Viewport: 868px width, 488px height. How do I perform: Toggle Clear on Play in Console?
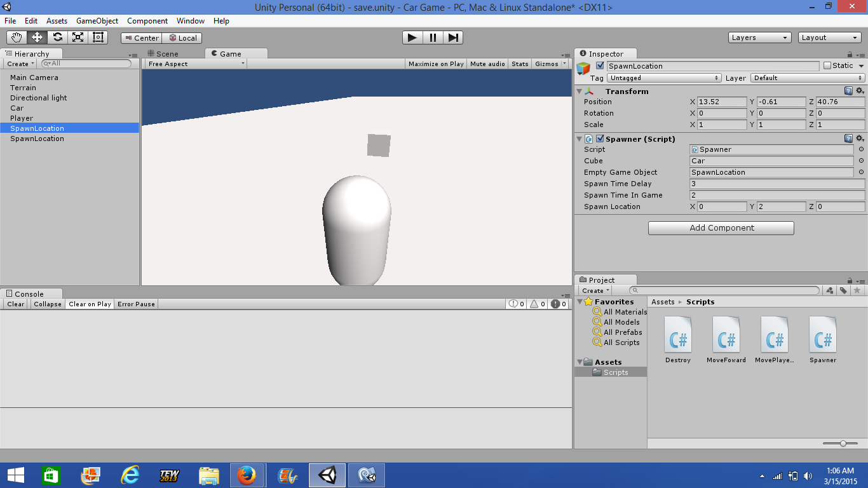click(90, 304)
